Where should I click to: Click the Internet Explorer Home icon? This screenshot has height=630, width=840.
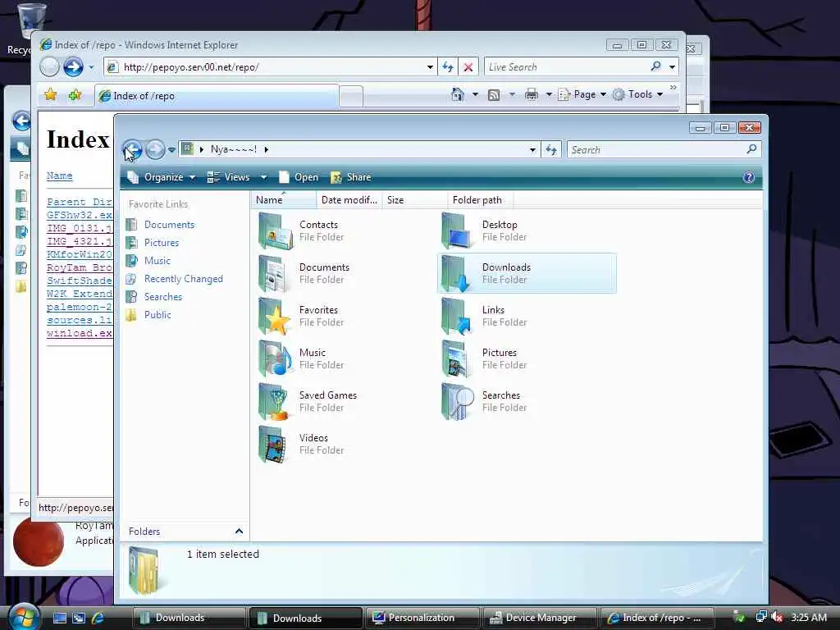tap(458, 95)
